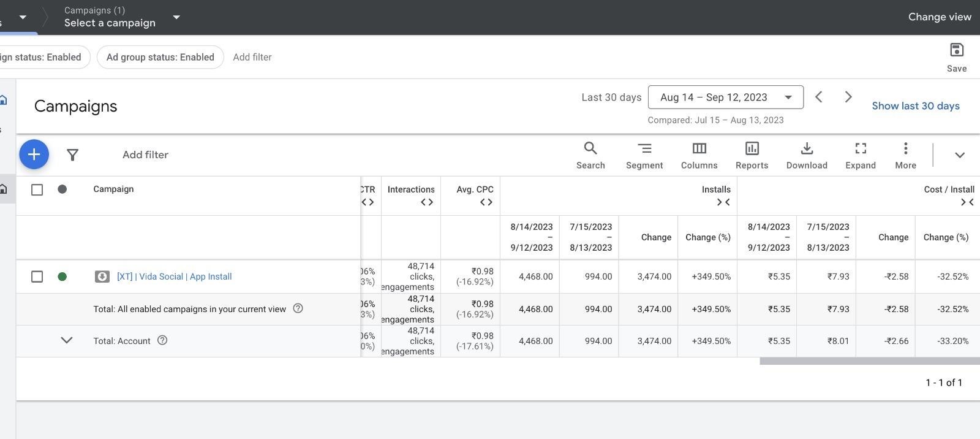The image size is (980, 439).
Task: Download the campaign table
Action: point(807,156)
